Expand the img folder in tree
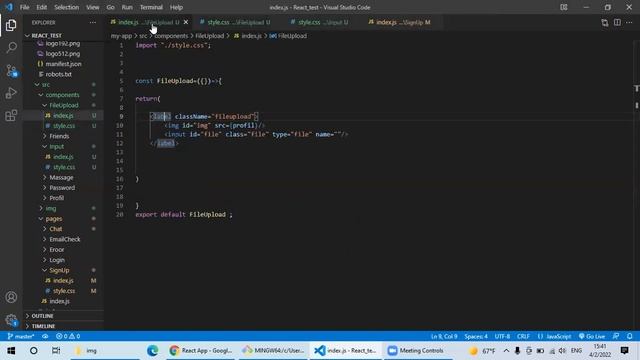The image size is (640, 360). click(x=51, y=208)
